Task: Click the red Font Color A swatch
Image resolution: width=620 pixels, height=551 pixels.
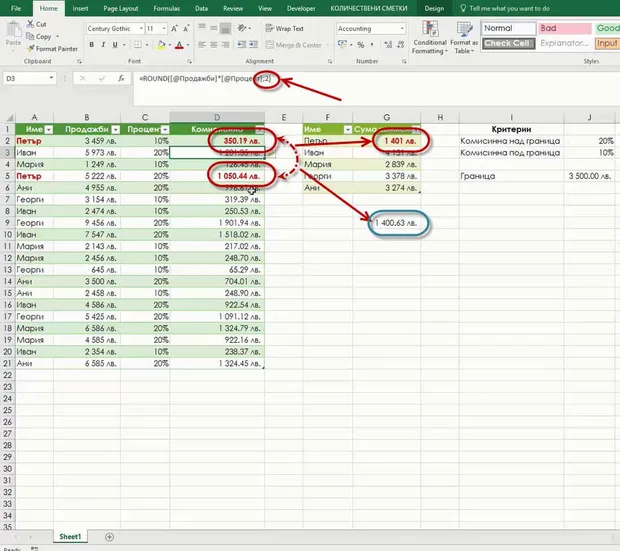Action: [x=179, y=45]
